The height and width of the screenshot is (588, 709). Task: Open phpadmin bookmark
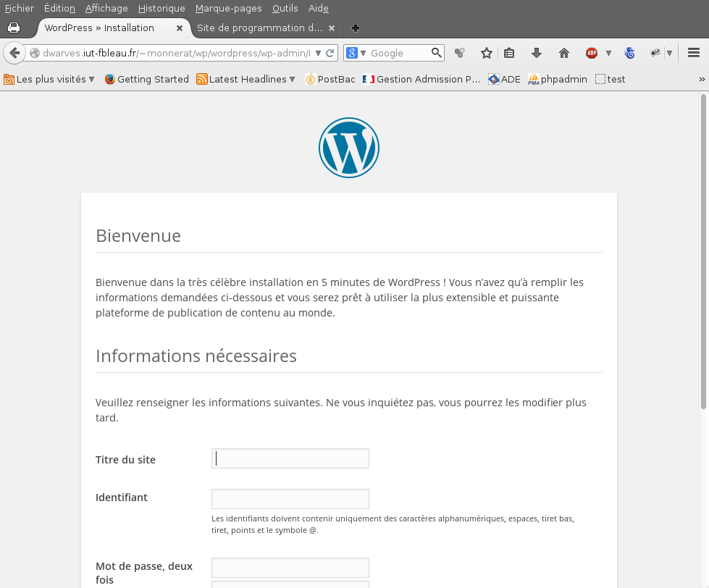[558, 79]
